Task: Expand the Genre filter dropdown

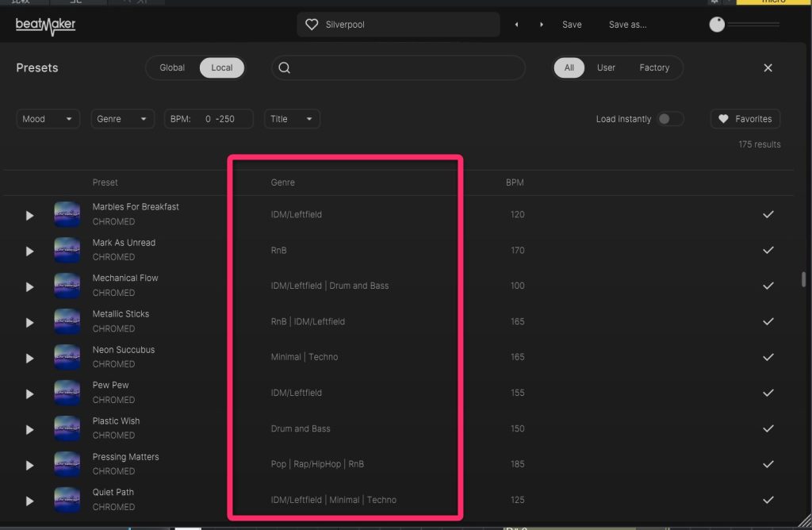Action: 122,119
